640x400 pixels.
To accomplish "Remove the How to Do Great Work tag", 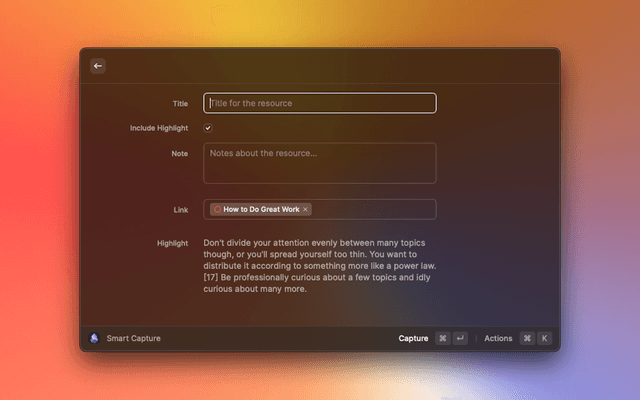I will pos(306,209).
